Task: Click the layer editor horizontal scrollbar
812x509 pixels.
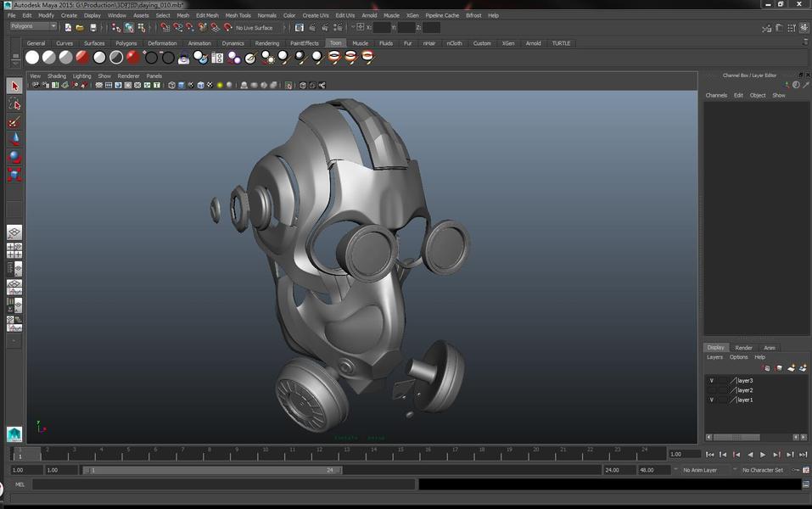Action: coord(736,438)
